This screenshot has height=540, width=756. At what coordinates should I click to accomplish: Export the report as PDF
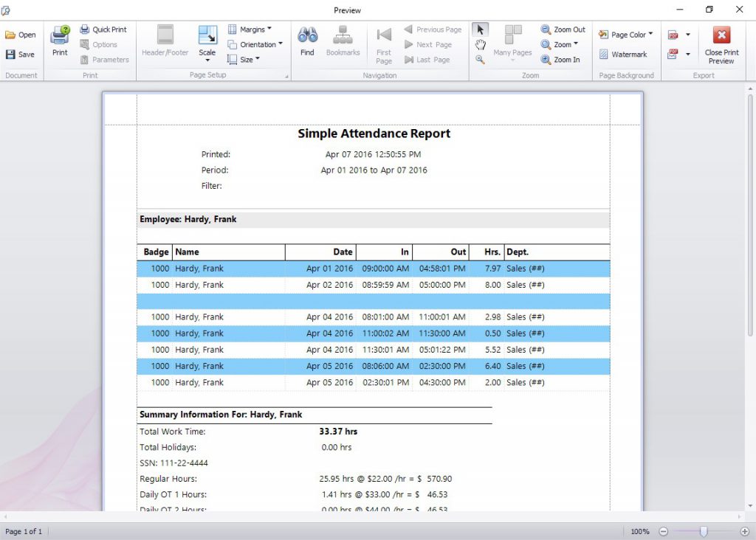[674, 34]
